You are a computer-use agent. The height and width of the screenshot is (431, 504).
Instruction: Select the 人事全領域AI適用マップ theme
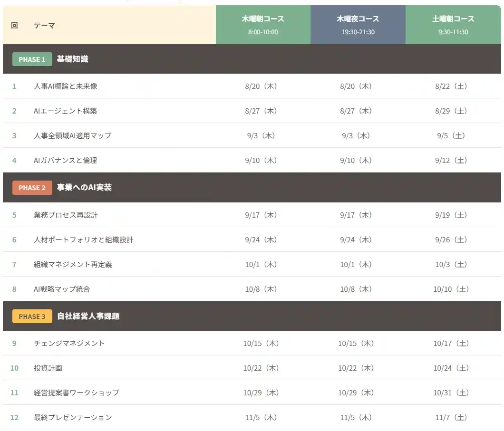[73, 135]
